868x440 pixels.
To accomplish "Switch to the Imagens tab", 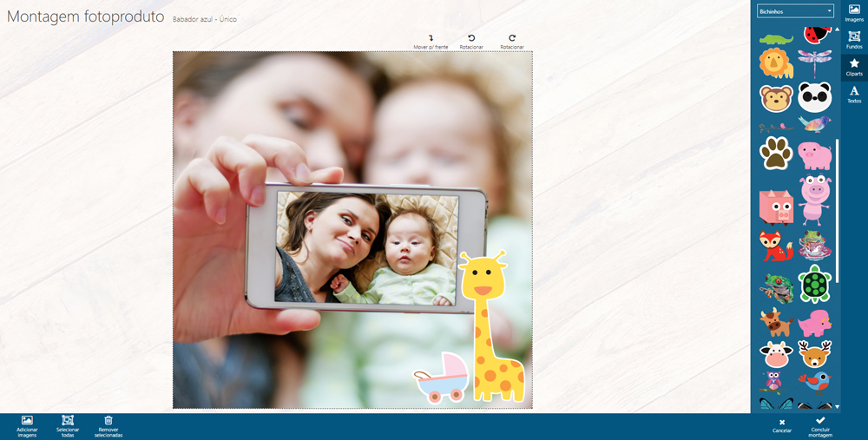I will tap(854, 12).
